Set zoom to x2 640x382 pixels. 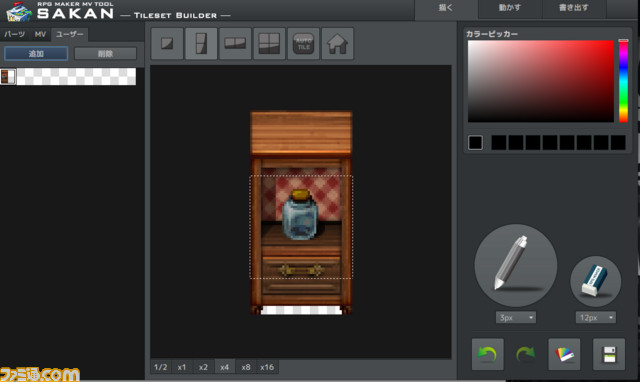203,367
